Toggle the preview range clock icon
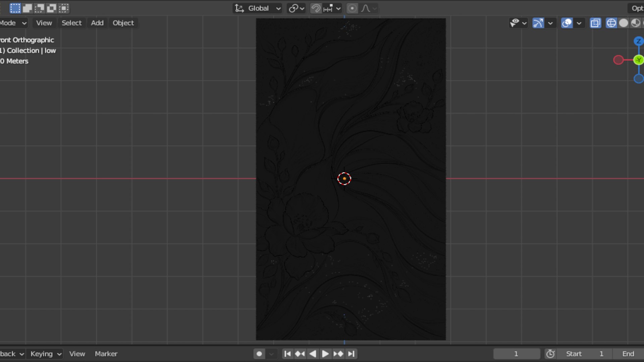Image resolution: width=644 pixels, height=362 pixels. 550,354
